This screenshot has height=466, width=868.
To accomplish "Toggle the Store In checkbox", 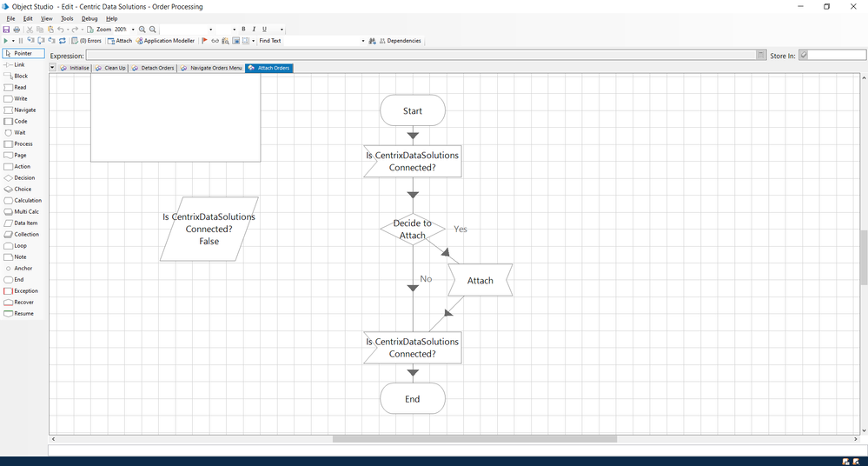I will [x=804, y=56].
